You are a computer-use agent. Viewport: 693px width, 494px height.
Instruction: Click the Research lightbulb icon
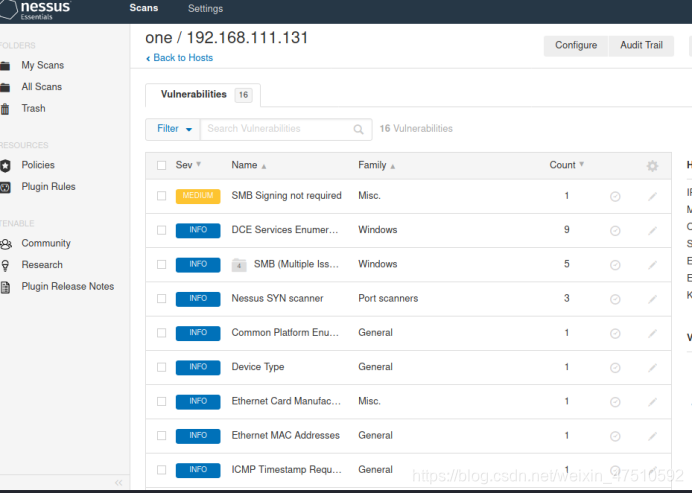(5, 265)
